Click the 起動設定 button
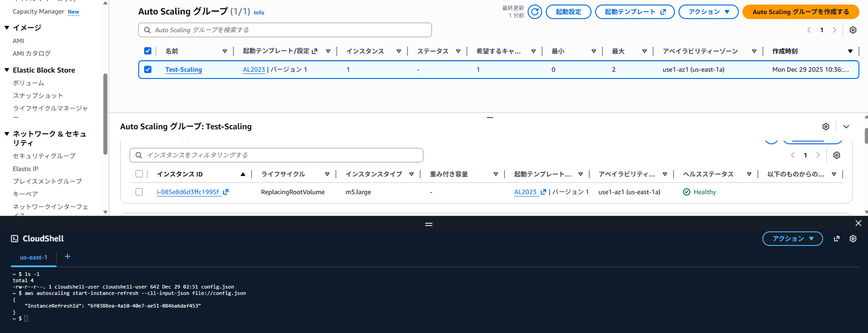This screenshot has height=333, width=868. click(568, 12)
